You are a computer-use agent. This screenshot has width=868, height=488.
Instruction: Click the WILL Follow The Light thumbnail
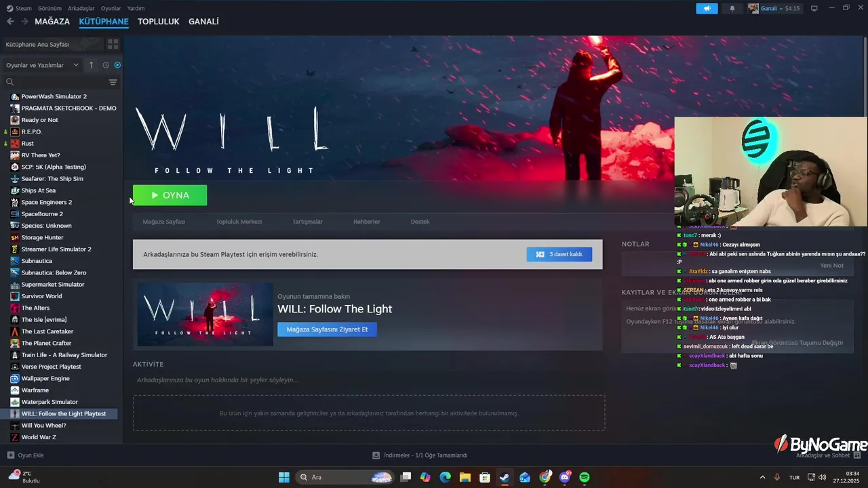click(x=205, y=314)
